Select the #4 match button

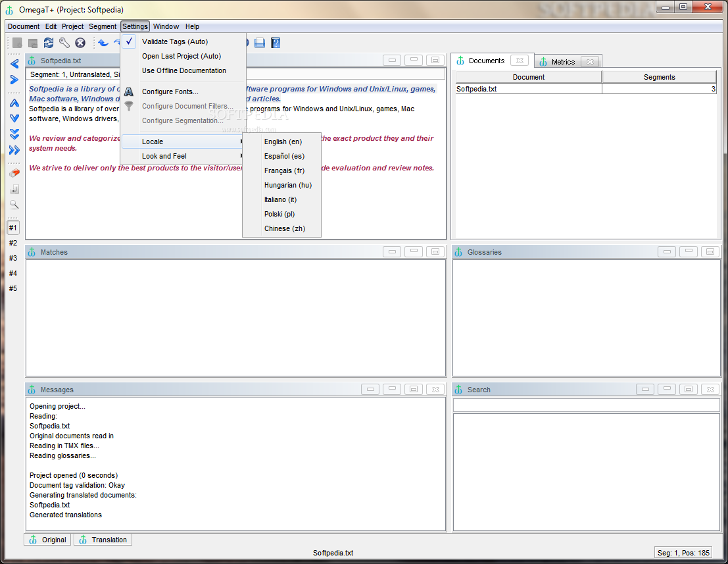(13, 273)
